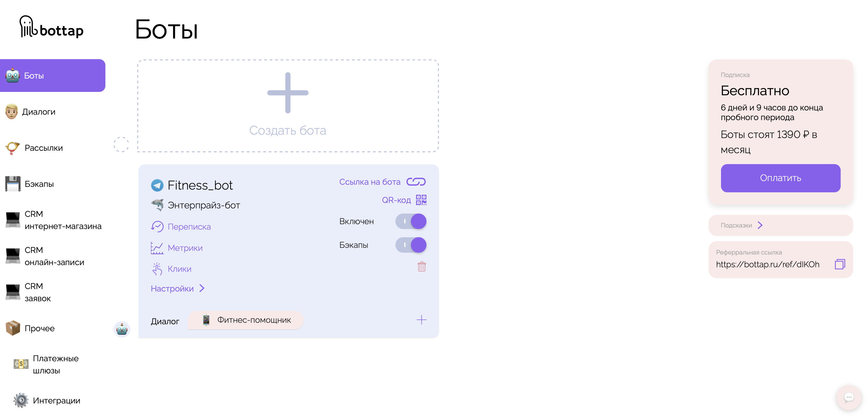Click the Создать бота card
868x418 pixels.
pyautogui.click(x=288, y=106)
